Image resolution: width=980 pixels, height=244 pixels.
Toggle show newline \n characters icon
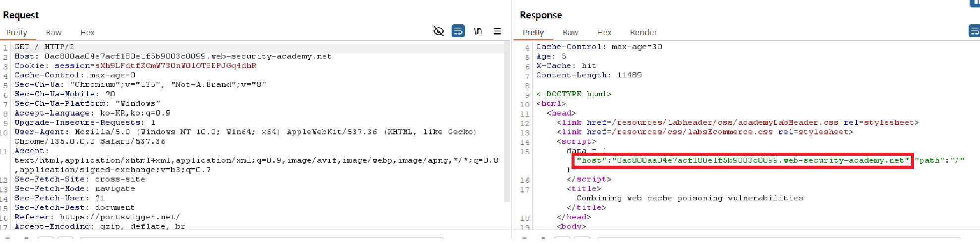[478, 31]
